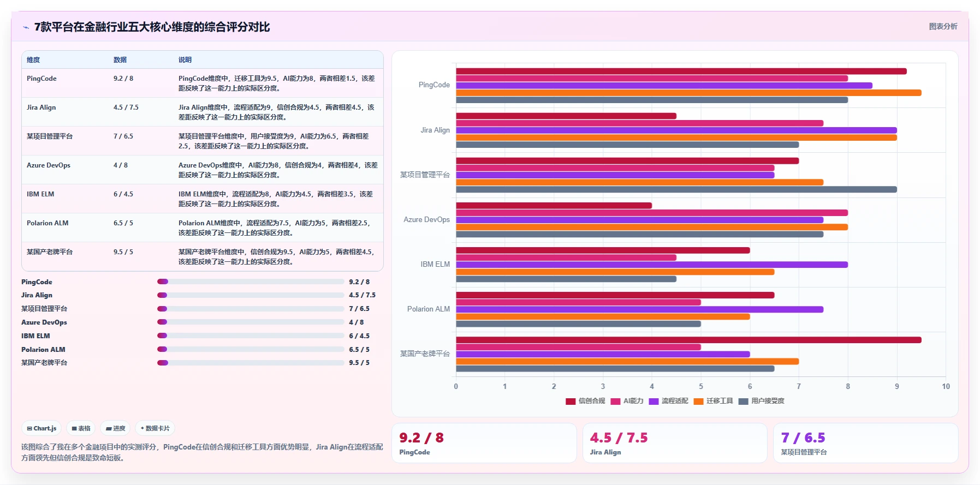Select the table cell '9.2 / 8'
This screenshot has width=980, height=485.
pyautogui.click(x=123, y=79)
